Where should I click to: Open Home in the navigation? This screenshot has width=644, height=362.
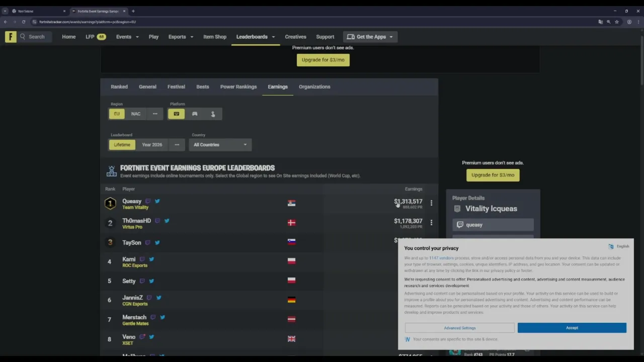point(69,37)
